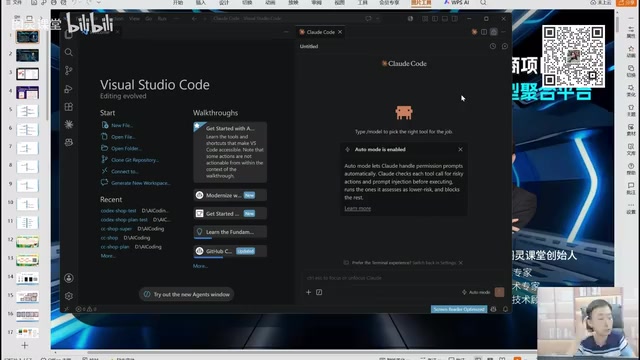The width and height of the screenshot is (640, 360).
Task: Click Learn more in Auto mode notice
Action: click(x=358, y=208)
